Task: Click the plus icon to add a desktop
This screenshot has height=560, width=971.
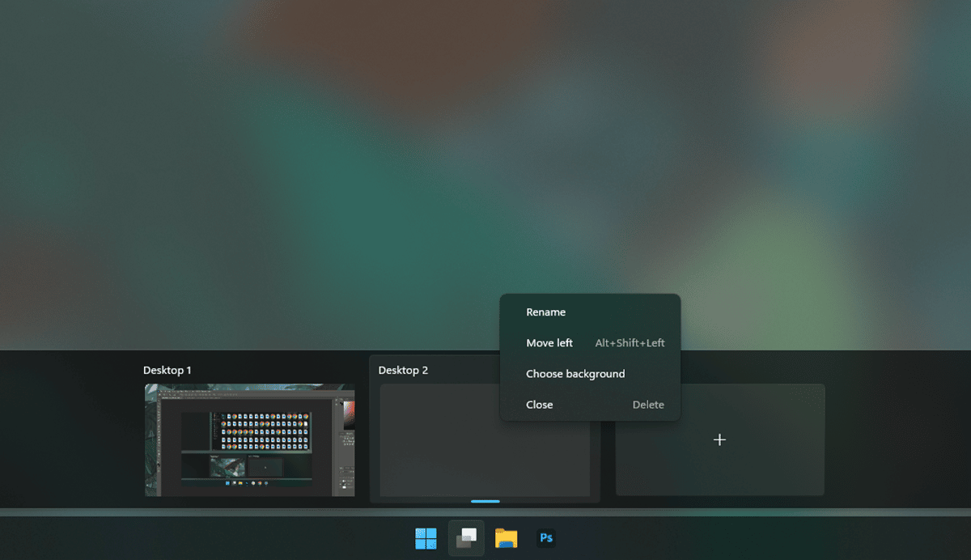Action: pos(719,439)
